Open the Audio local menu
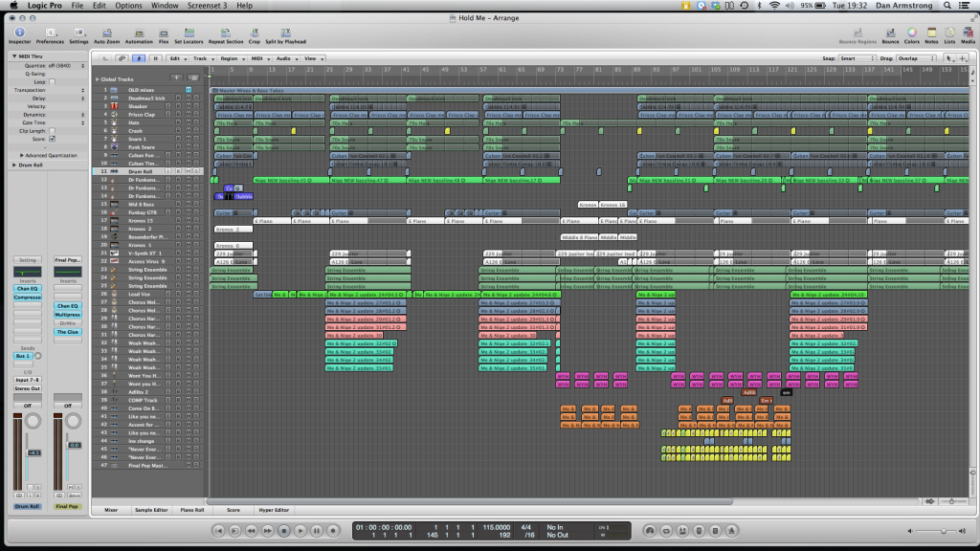 pos(286,58)
